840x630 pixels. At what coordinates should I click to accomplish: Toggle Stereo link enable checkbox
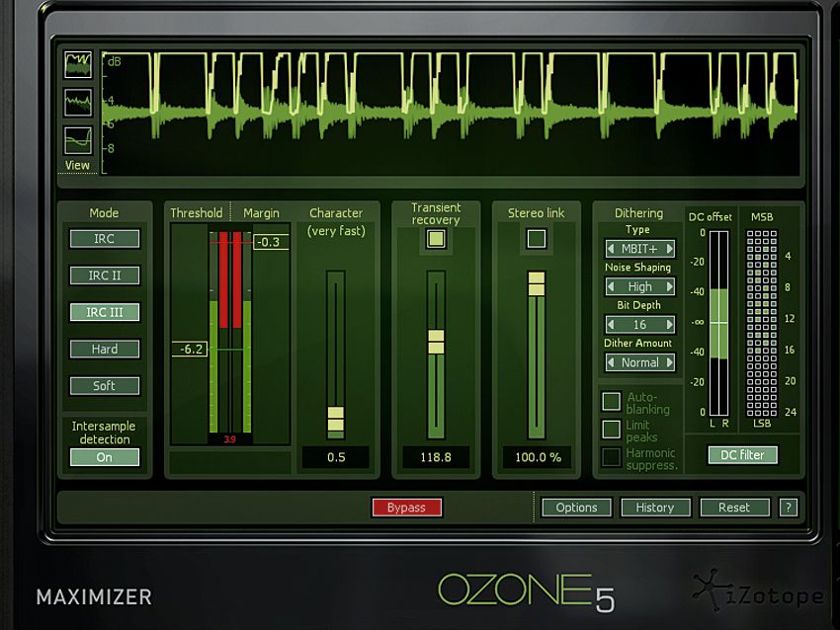[x=537, y=239]
